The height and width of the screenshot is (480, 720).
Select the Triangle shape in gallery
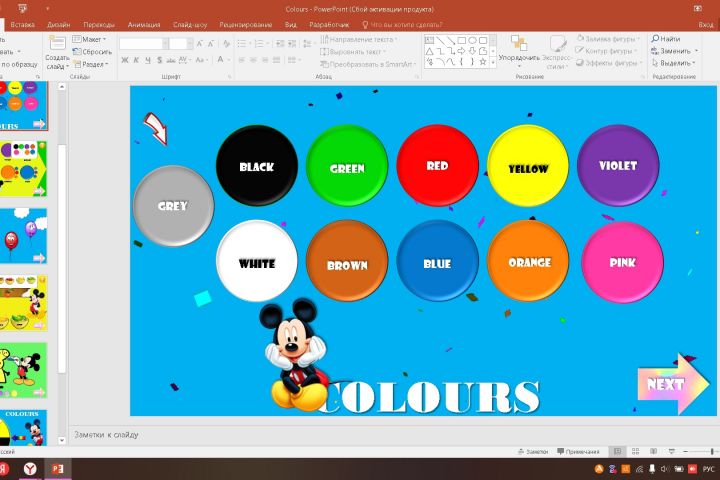coord(429,51)
